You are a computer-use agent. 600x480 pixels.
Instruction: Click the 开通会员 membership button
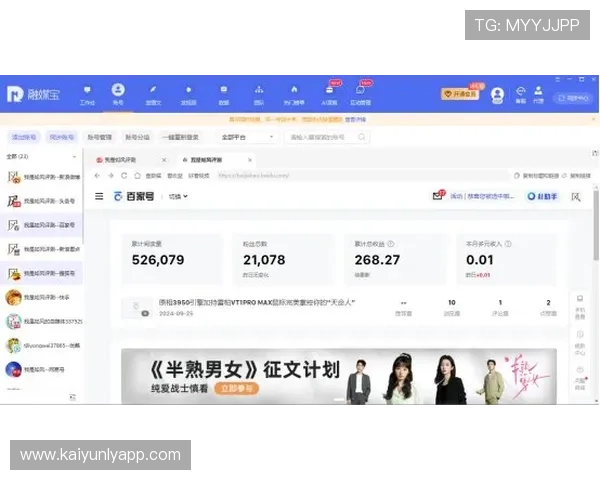pyautogui.click(x=460, y=94)
